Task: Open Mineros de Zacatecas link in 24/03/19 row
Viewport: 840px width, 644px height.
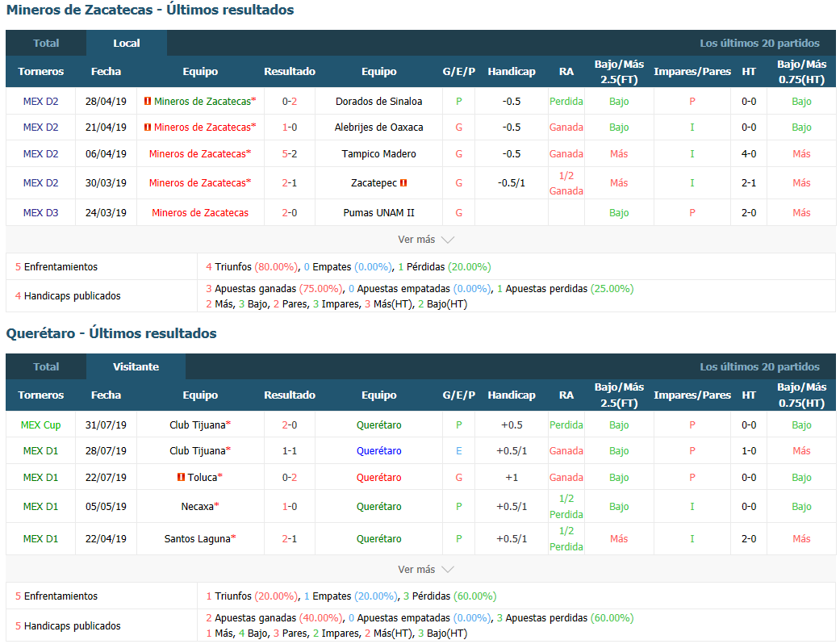Action: pyautogui.click(x=200, y=213)
